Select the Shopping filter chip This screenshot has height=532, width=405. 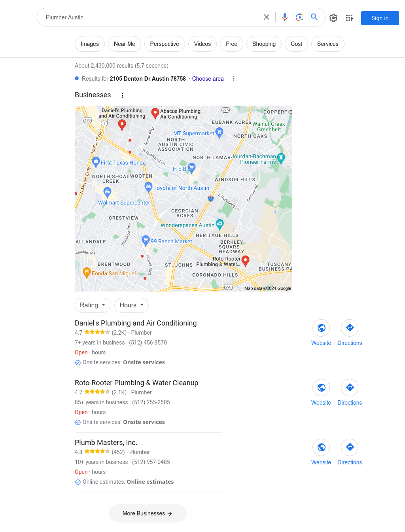pos(264,44)
